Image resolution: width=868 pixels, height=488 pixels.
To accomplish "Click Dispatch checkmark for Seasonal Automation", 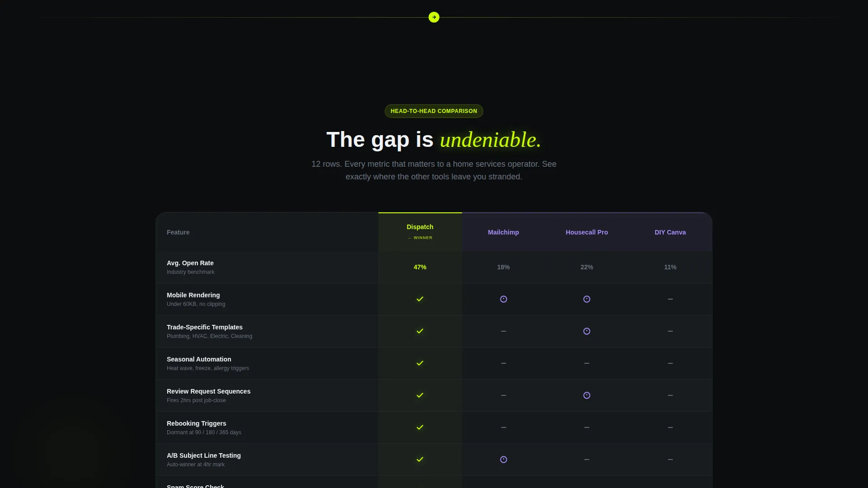I will (420, 363).
